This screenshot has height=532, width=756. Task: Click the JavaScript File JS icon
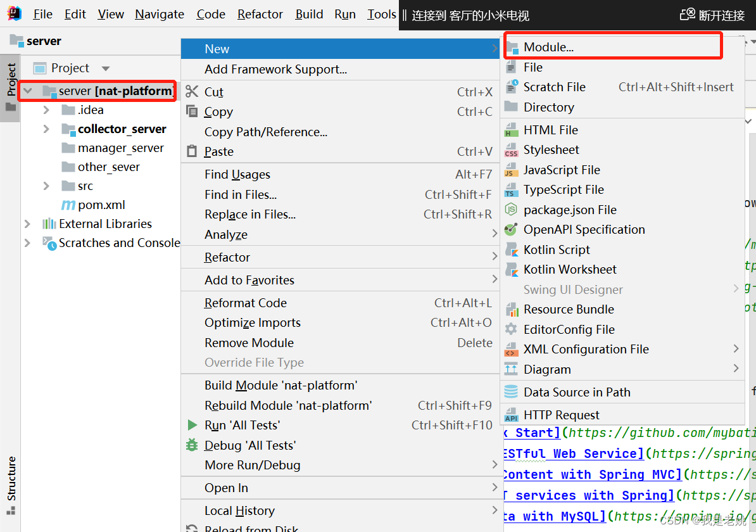[x=511, y=170]
